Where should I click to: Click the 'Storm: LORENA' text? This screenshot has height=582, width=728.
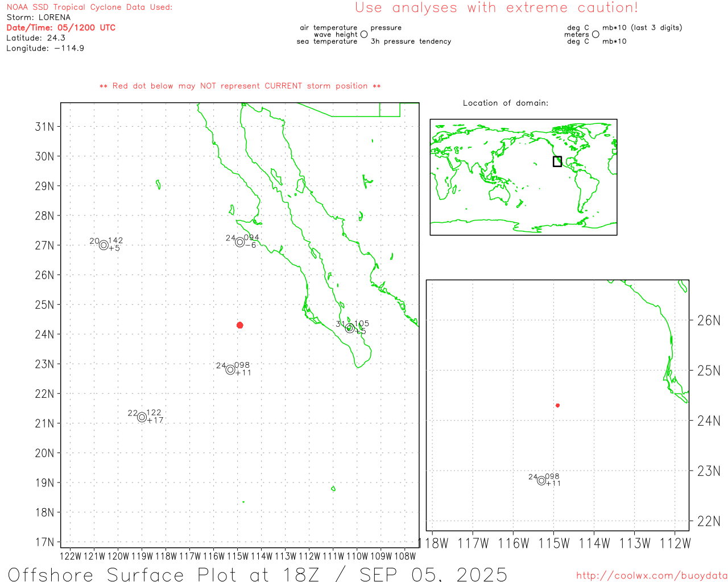[39, 18]
